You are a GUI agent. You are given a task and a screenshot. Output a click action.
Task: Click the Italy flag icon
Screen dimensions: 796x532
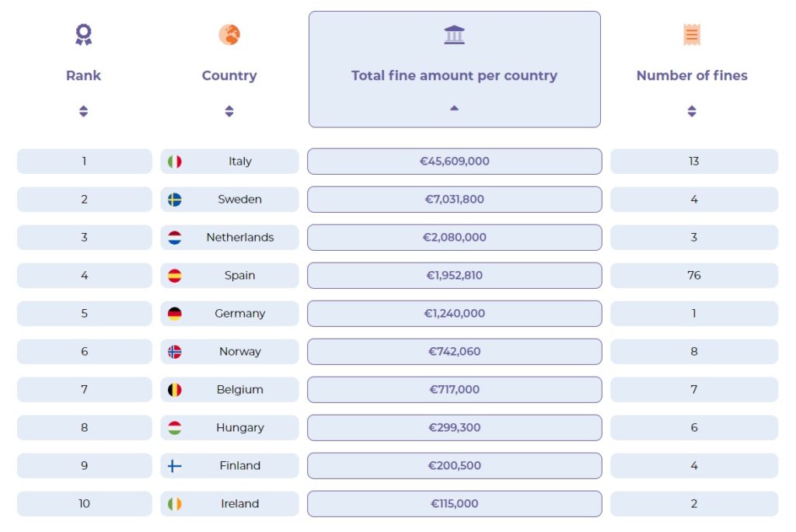175,162
